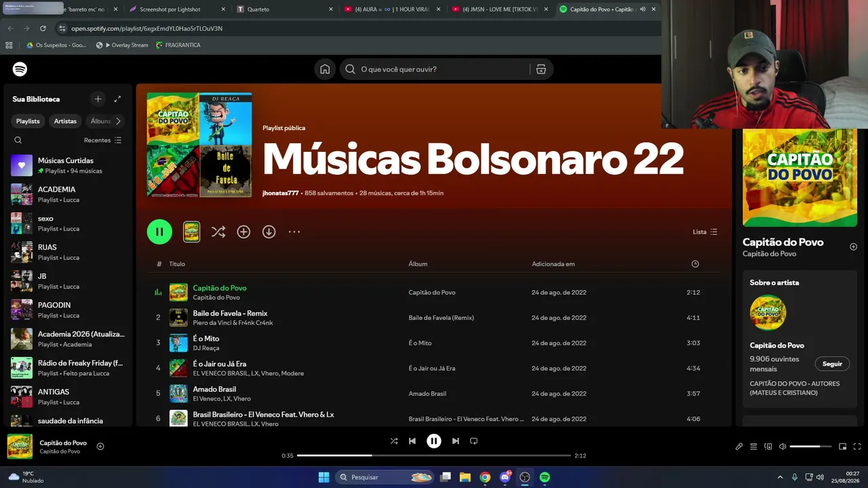Toggle shuffle in the player bar
This screenshot has height=488, width=868.
[x=394, y=441]
